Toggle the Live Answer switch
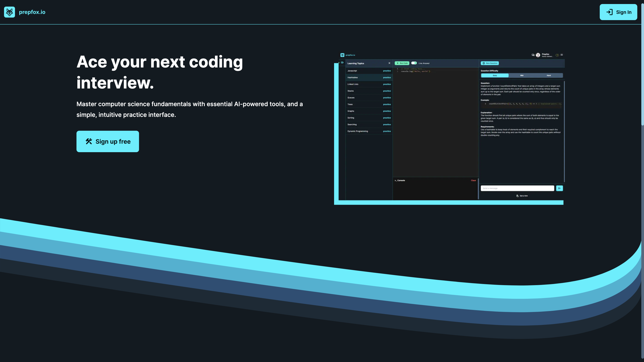 tap(414, 63)
